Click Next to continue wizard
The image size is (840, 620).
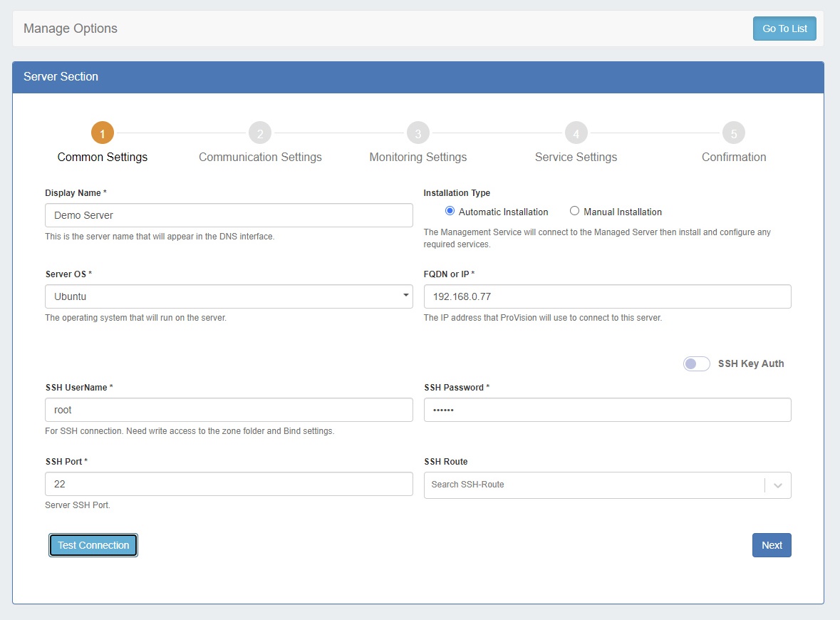click(x=772, y=545)
